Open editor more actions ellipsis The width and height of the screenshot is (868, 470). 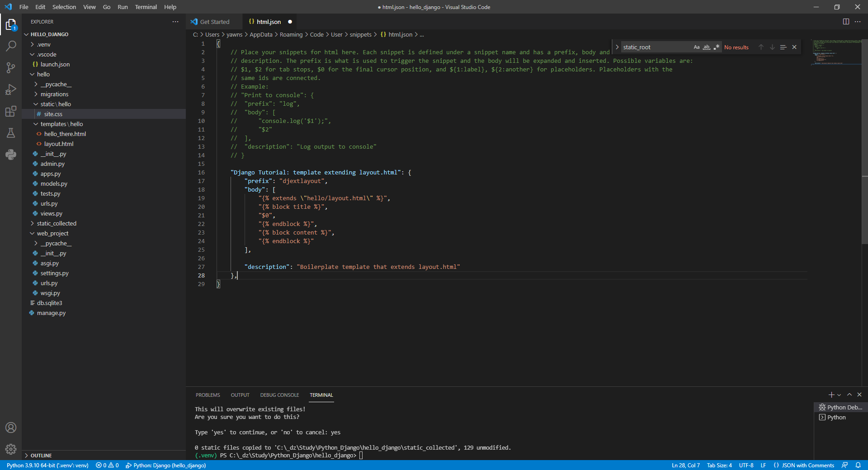[858, 22]
